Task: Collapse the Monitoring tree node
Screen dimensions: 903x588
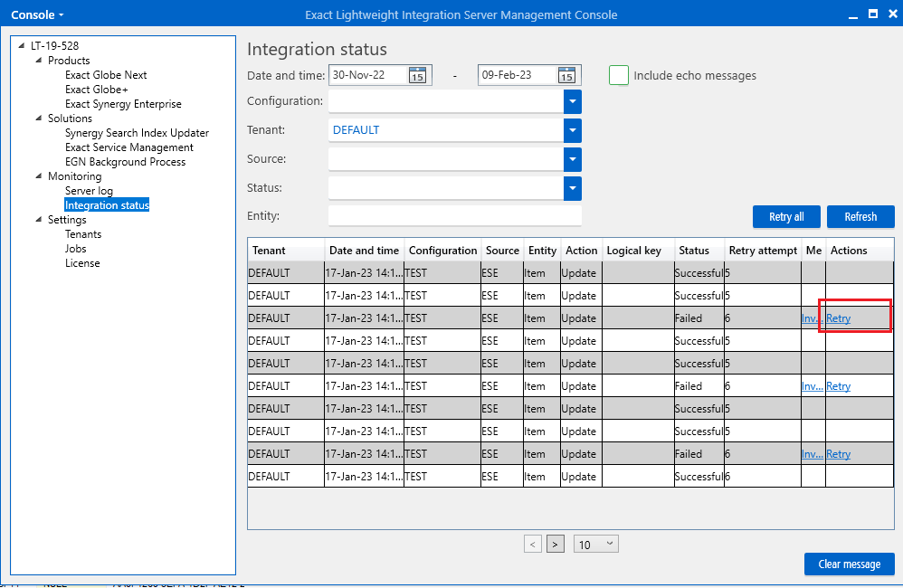Action: coord(39,176)
